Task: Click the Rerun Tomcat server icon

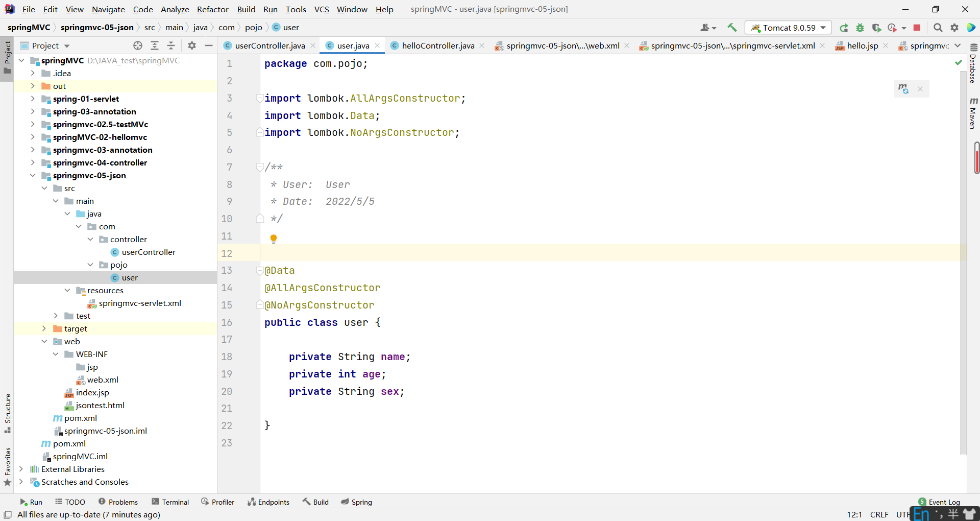Action: click(x=844, y=28)
